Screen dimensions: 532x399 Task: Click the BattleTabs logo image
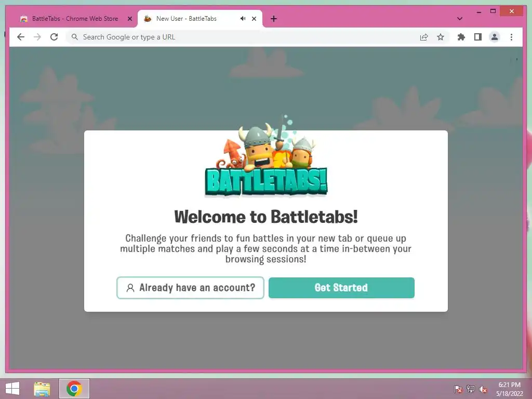pyautogui.click(x=267, y=156)
